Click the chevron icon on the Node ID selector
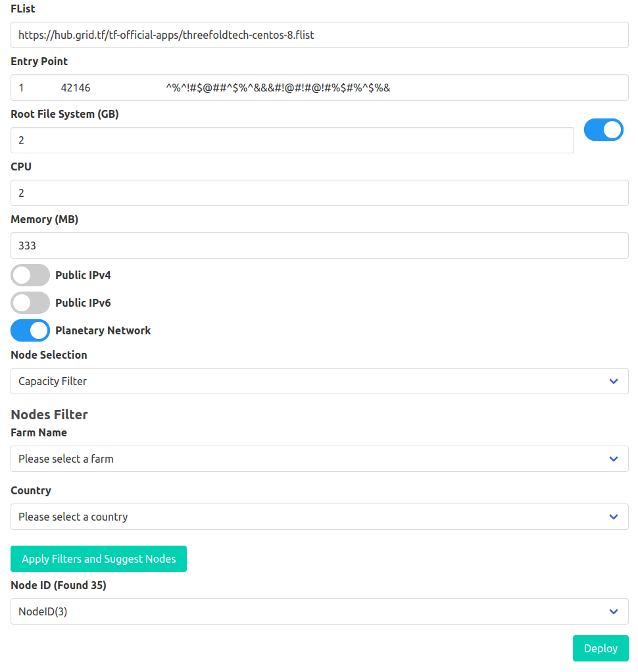638x672 pixels. 613,611
